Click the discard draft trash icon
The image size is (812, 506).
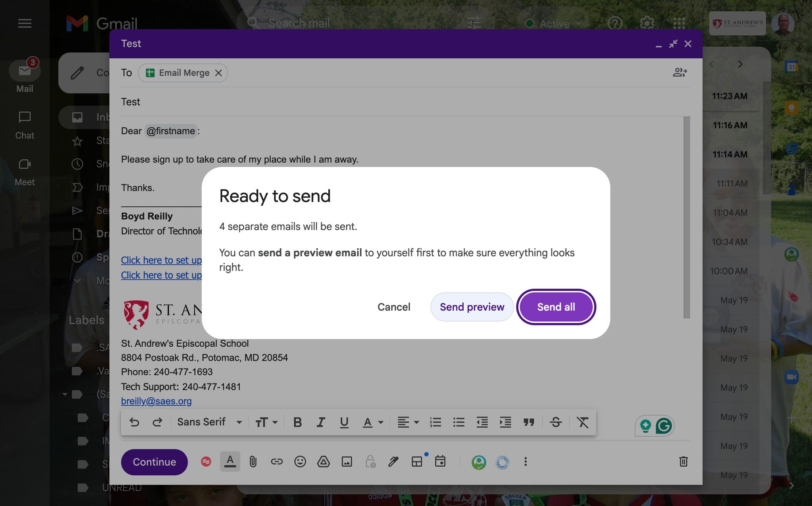coord(683,462)
